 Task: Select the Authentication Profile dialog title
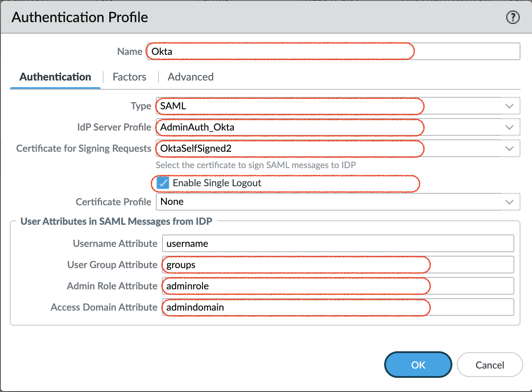[x=80, y=17]
